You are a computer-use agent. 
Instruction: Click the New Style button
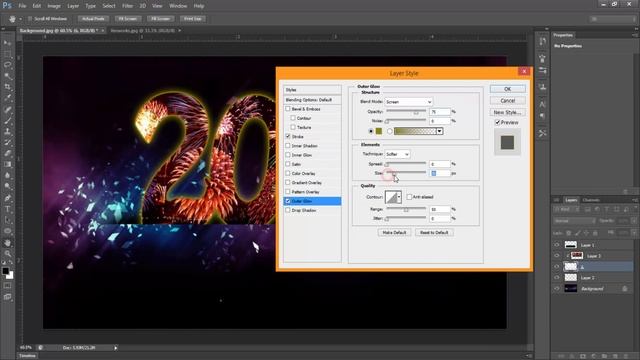point(507,112)
